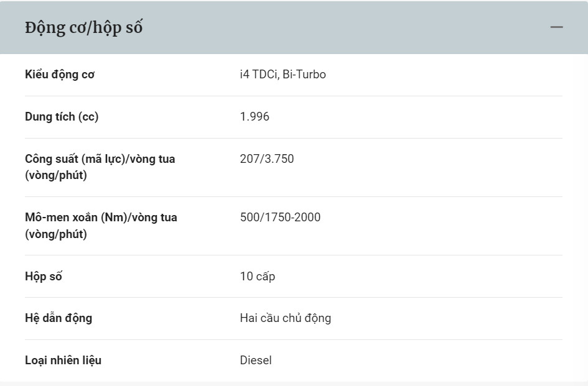Click the (vòng/phút) text under Công suất

pyautogui.click(x=56, y=175)
